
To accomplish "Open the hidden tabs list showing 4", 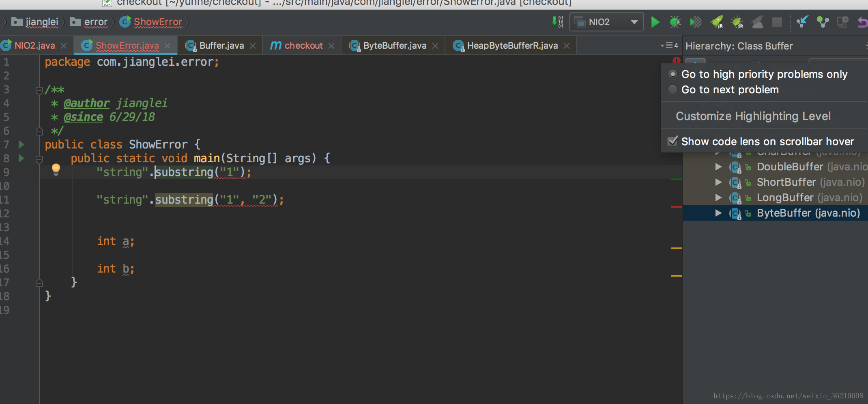I will click(669, 45).
